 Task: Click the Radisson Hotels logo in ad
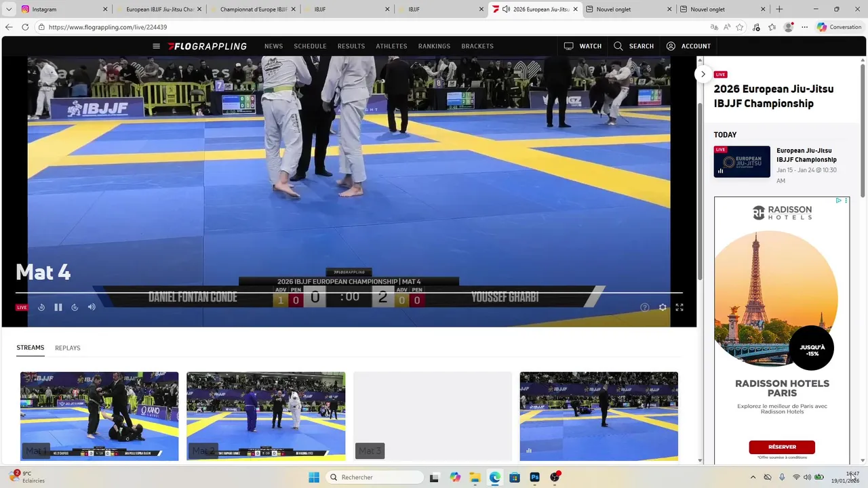coord(782,213)
